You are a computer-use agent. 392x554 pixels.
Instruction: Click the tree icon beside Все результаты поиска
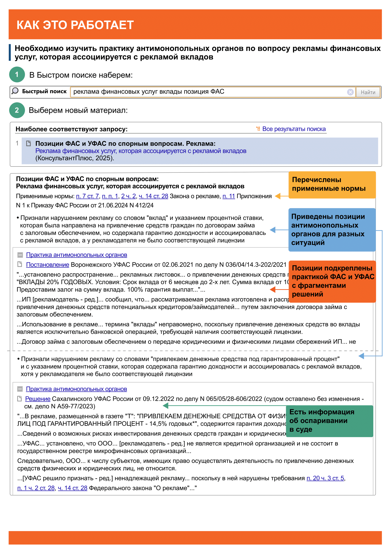click(258, 129)
